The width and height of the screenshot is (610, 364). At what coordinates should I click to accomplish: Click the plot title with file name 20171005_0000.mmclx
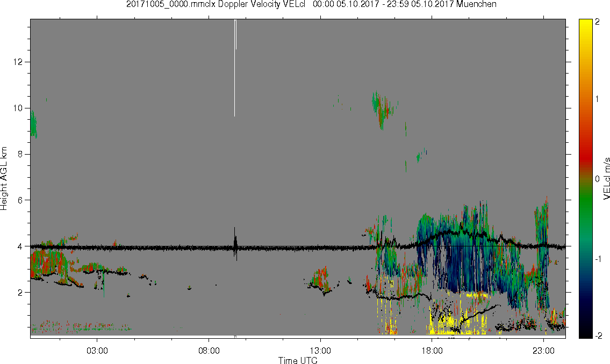(x=311, y=4)
